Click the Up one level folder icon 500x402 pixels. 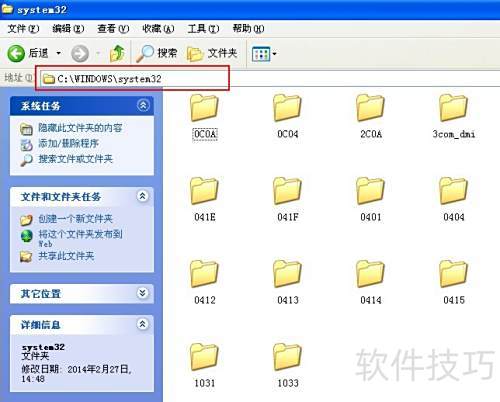[117, 53]
